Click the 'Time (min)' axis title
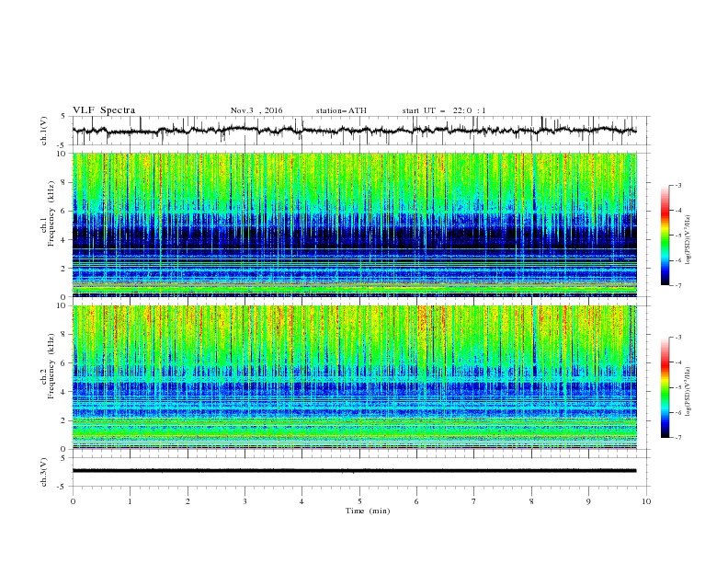This screenshot has height=563, width=728. pos(368,511)
